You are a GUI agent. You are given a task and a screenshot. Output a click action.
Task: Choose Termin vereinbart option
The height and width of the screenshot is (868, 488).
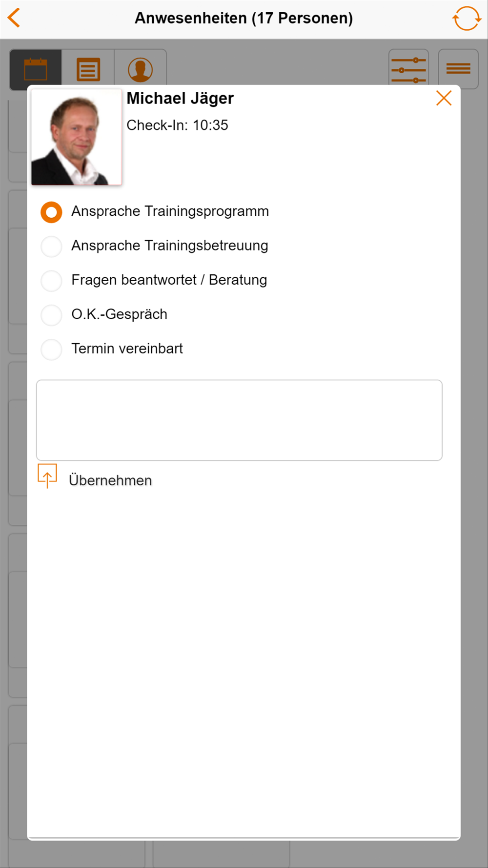click(51, 350)
